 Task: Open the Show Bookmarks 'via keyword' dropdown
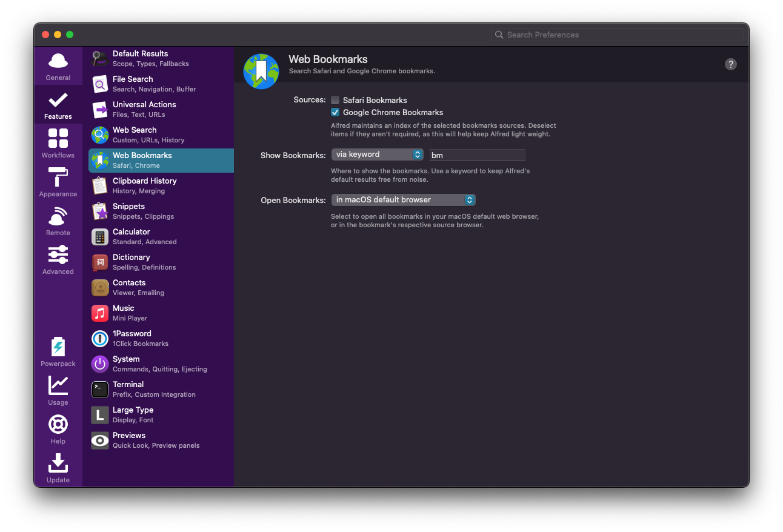pyautogui.click(x=377, y=155)
